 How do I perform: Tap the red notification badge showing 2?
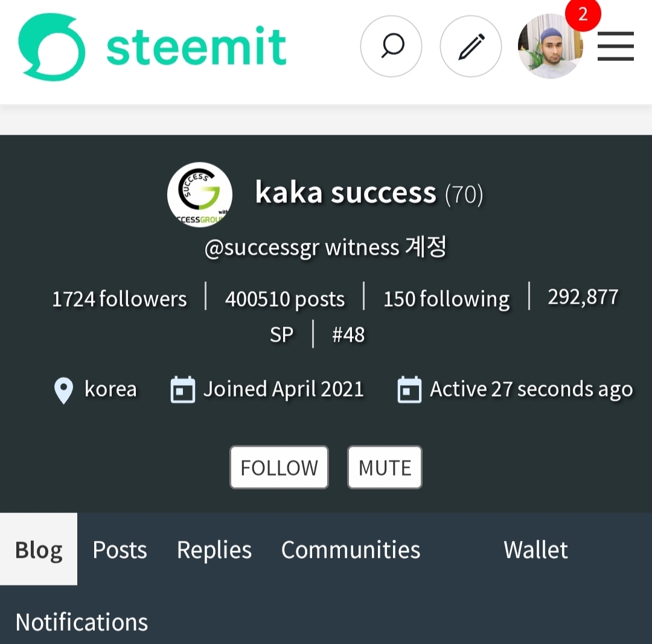click(x=583, y=14)
